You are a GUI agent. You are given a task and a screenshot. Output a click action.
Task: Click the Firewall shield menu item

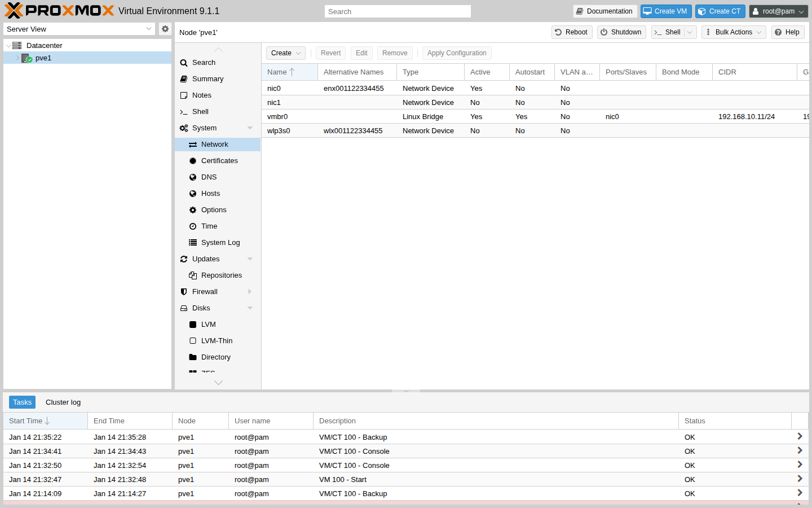[x=205, y=292]
